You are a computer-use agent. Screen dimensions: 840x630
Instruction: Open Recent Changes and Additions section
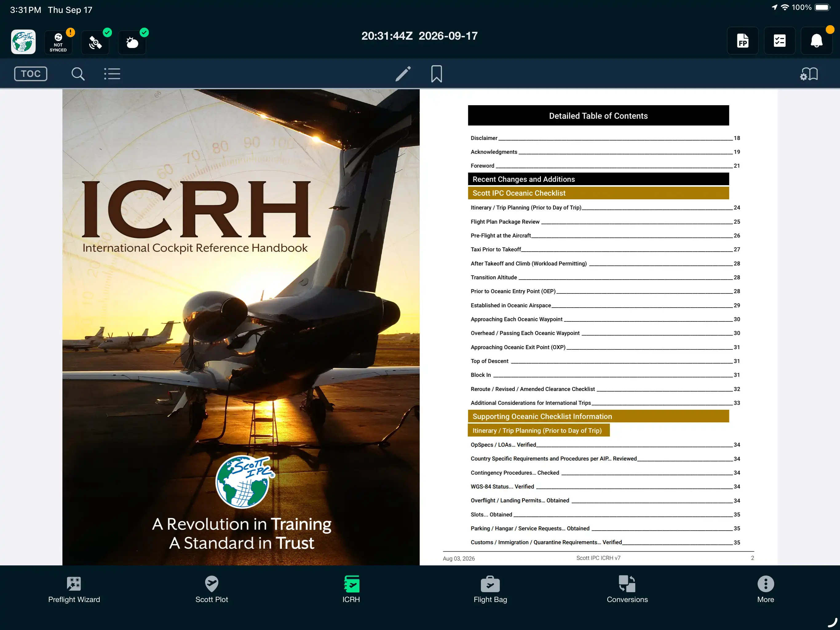[598, 179]
